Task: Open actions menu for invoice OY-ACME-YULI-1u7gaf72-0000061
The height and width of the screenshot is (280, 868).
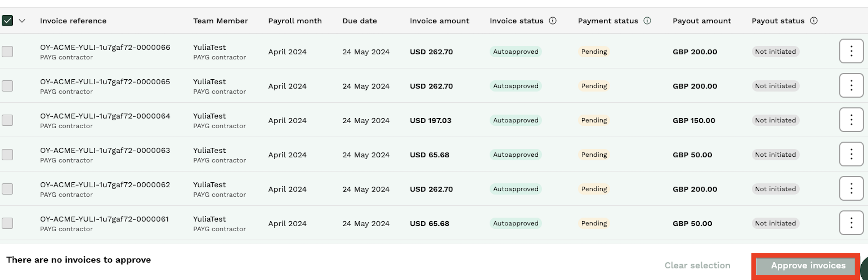Action: [x=851, y=223]
